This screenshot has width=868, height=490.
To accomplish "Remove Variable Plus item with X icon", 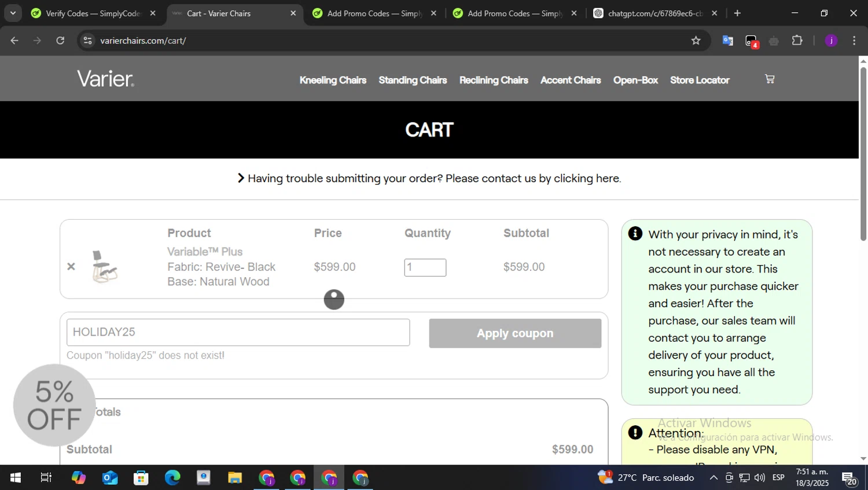I will (x=71, y=267).
